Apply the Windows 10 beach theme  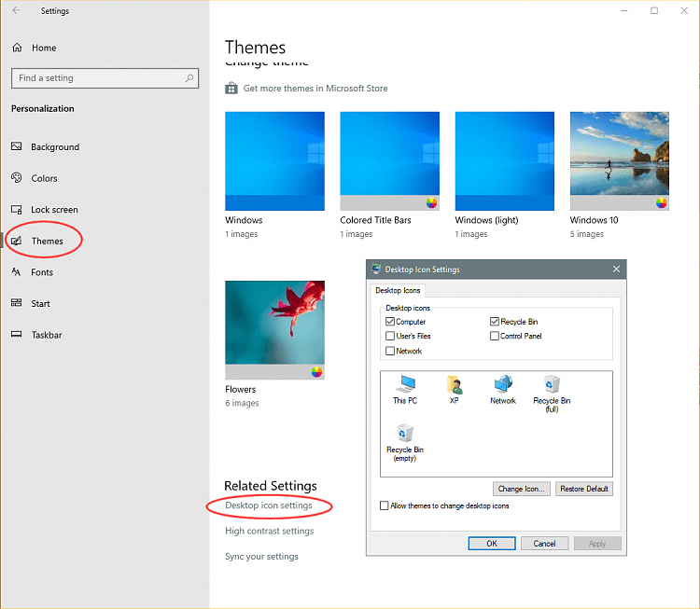click(x=620, y=161)
